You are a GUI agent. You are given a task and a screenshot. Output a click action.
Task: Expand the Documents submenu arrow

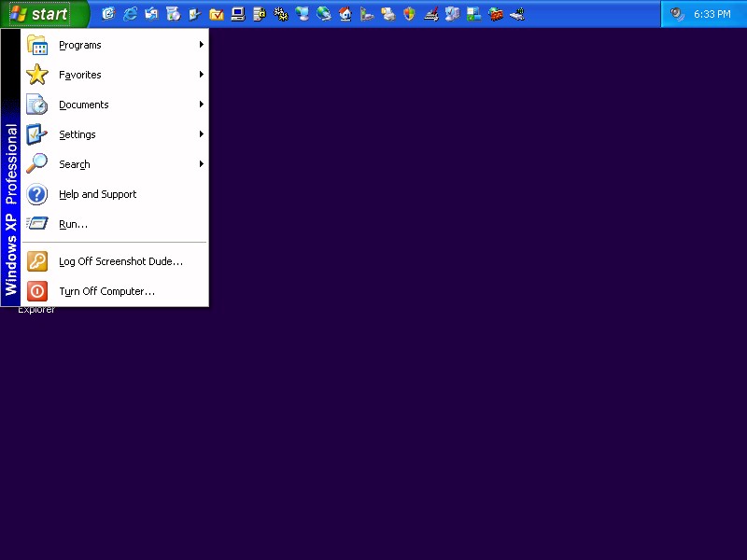[202, 104]
